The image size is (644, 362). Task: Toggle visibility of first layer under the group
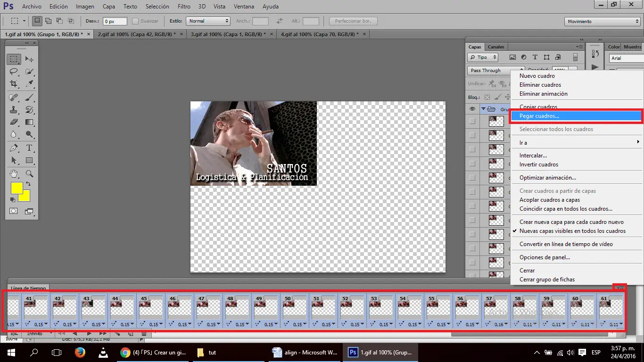click(472, 121)
